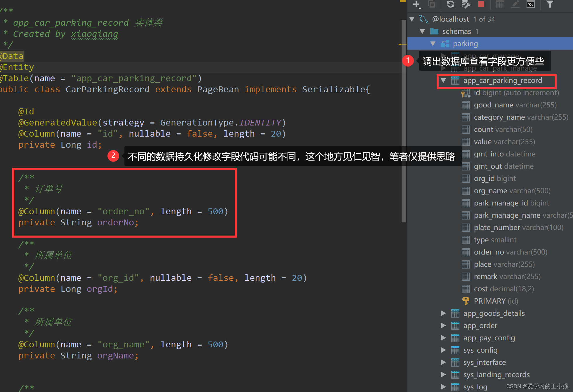Image resolution: width=573 pixels, height=392 pixels.
Task: Expand the sys_log table
Action: 443,387
